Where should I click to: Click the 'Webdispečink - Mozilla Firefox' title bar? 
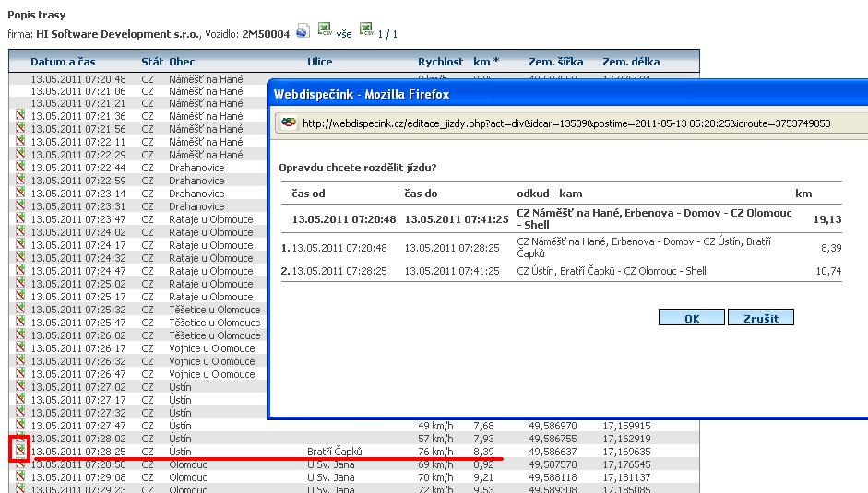[x=568, y=94]
